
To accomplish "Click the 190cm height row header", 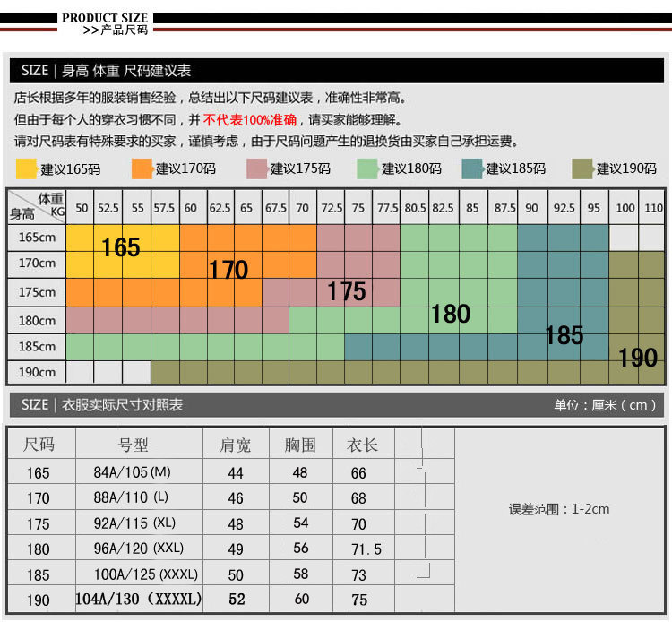I will (37, 372).
